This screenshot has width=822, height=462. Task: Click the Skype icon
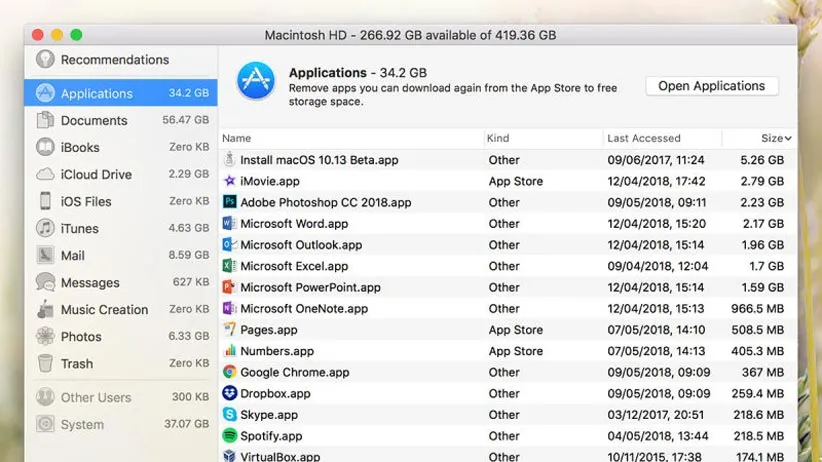pos(229,414)
